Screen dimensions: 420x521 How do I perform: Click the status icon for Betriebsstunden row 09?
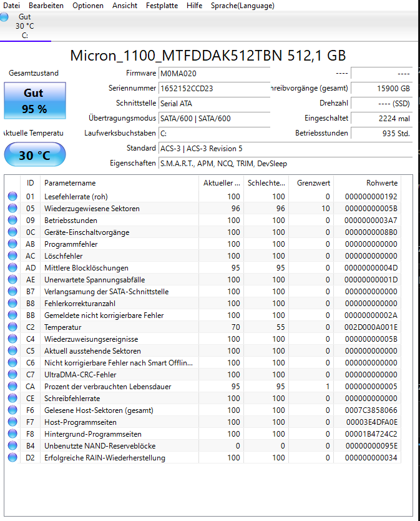pos(12,221)
